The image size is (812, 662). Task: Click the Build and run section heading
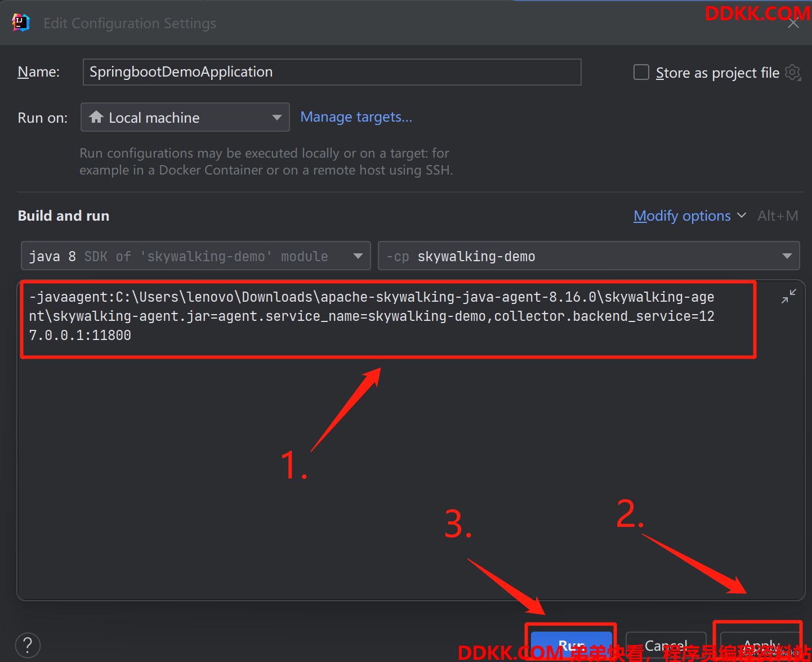click(64, 216)
